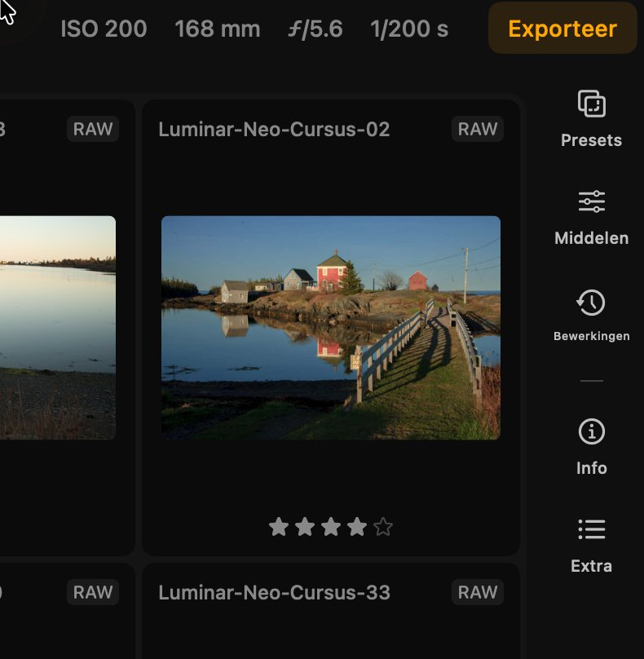Click the 168 mm focal length value
This screenshot has height=659, width=644.
(x=217, y=29)
